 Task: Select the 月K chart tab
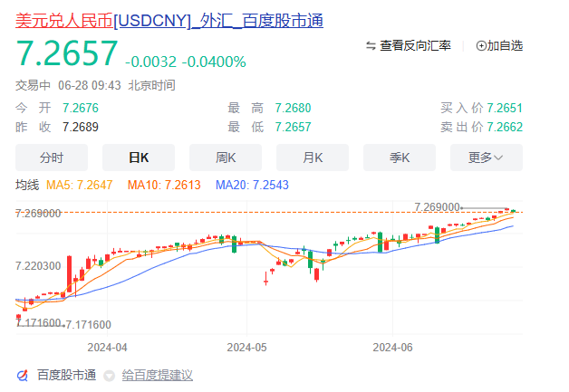click(313, 158)
